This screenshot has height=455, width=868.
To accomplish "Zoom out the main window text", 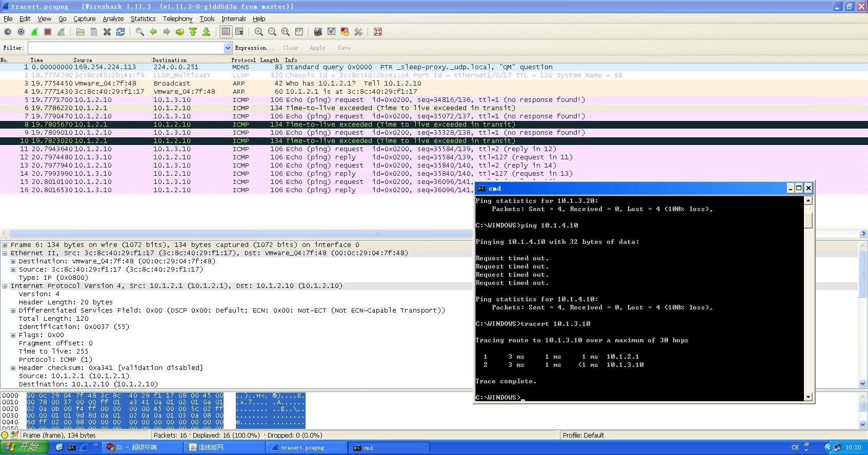I will coord(272,32).
